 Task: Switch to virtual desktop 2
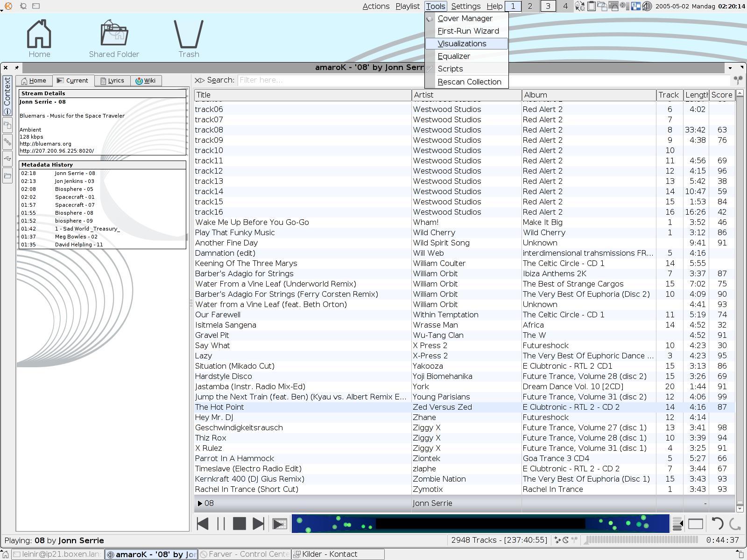pyautogui.click(x=530, y=6)
